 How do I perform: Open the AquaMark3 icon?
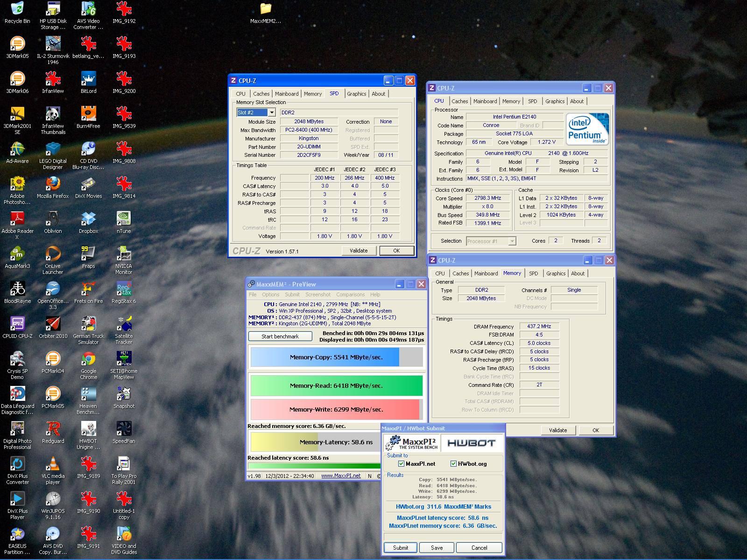(17, 258)
